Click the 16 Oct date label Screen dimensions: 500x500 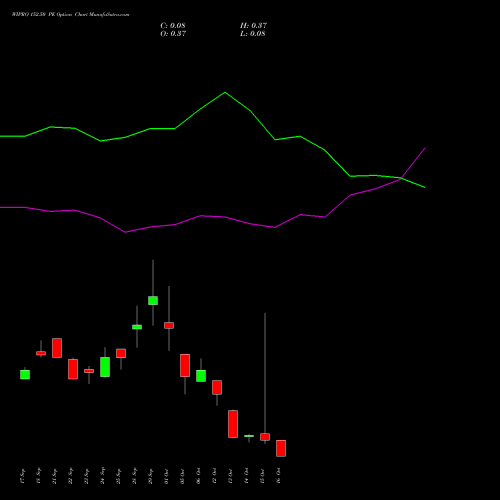pyautogui.click(x=279, y=476)
